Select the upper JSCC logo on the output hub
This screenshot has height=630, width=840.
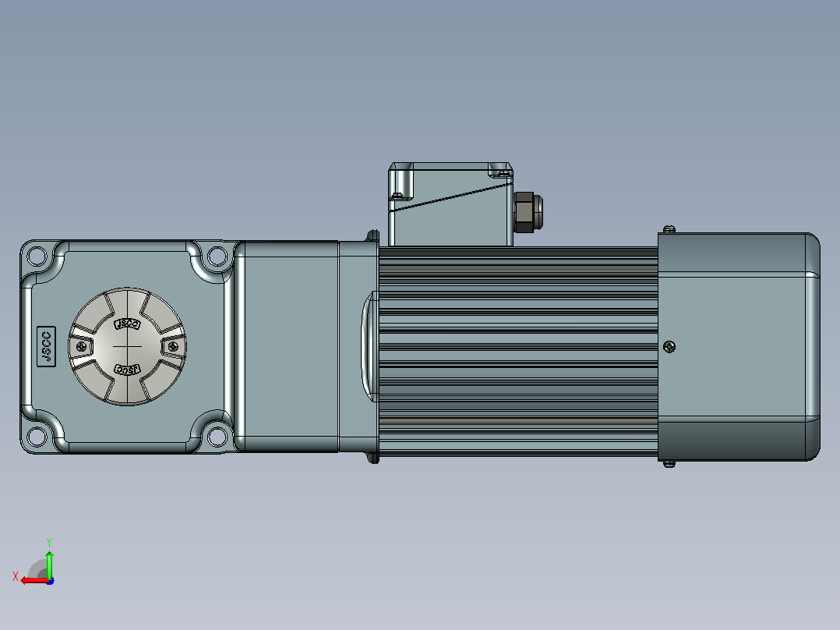coord(128,324)
